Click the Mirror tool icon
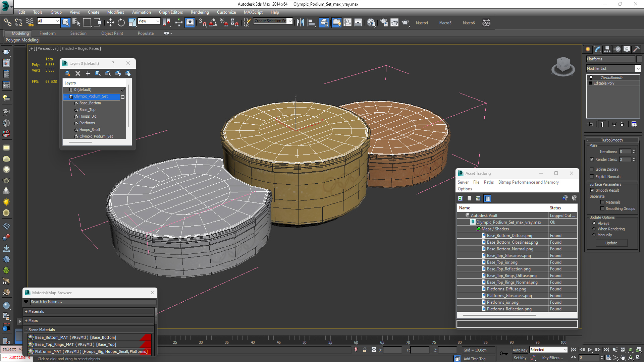The image size is (644, 362). (x=301, y=22)
